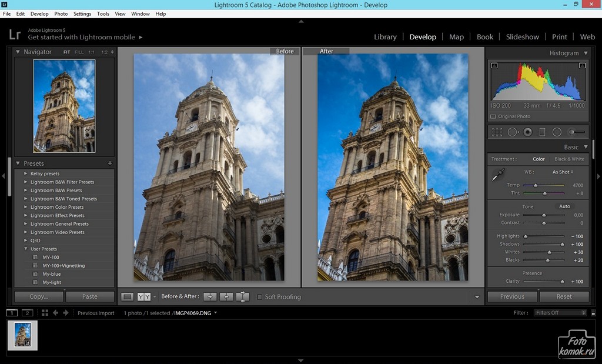Toggle the Original Photo checkbox
Viewport: 602px width, 364px height.
[493, 116]
